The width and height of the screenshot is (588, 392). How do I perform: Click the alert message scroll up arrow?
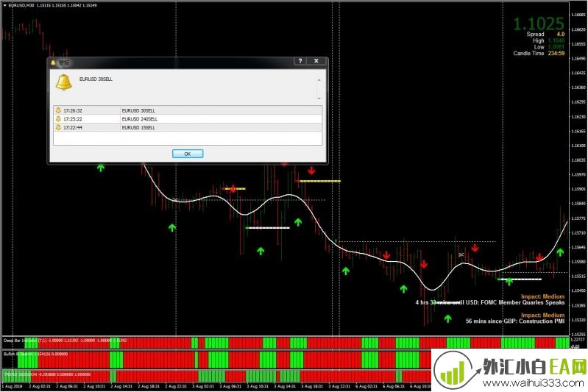point(319,80)
